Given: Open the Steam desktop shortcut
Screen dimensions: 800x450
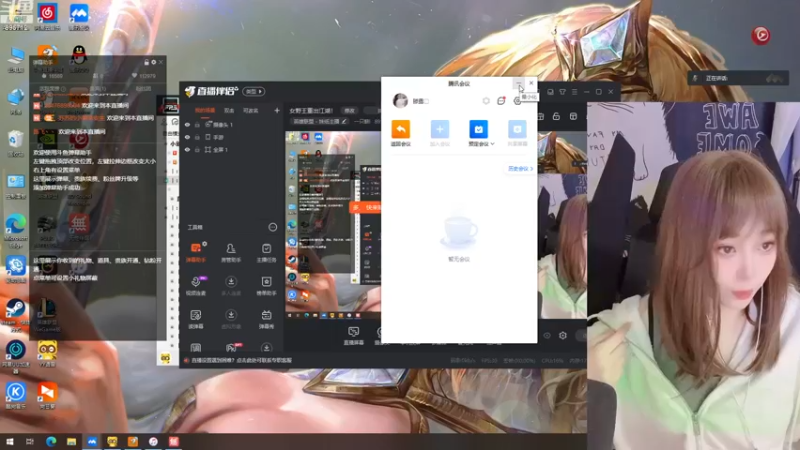Looking at the screenshot, I should point(15,312).
